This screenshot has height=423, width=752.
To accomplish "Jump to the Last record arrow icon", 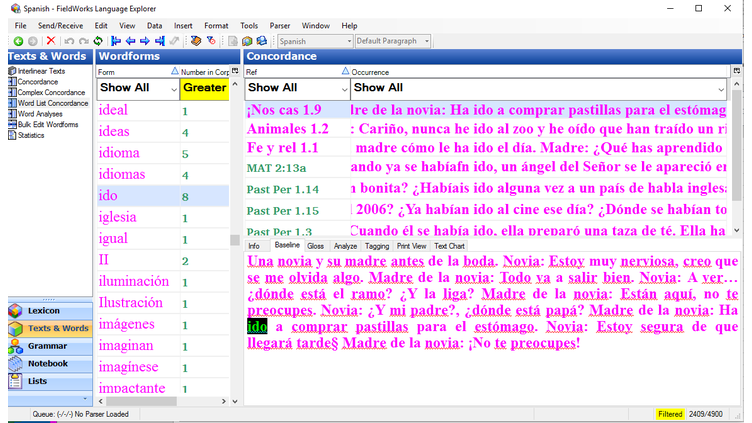I will click(160, 41).
